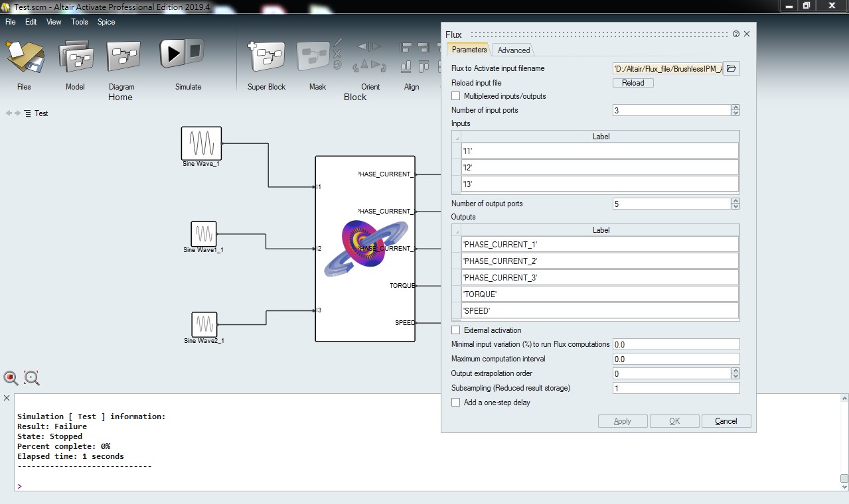The height and width of the screenshot is (504, 849).
Task: Click the Test breadcrumb label
Action: (x=41, y=113)
